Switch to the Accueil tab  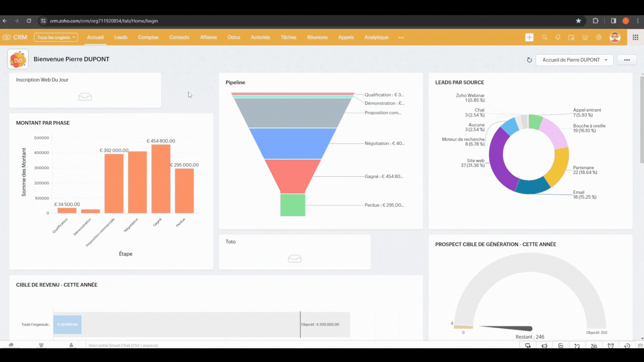coord(95,37)
